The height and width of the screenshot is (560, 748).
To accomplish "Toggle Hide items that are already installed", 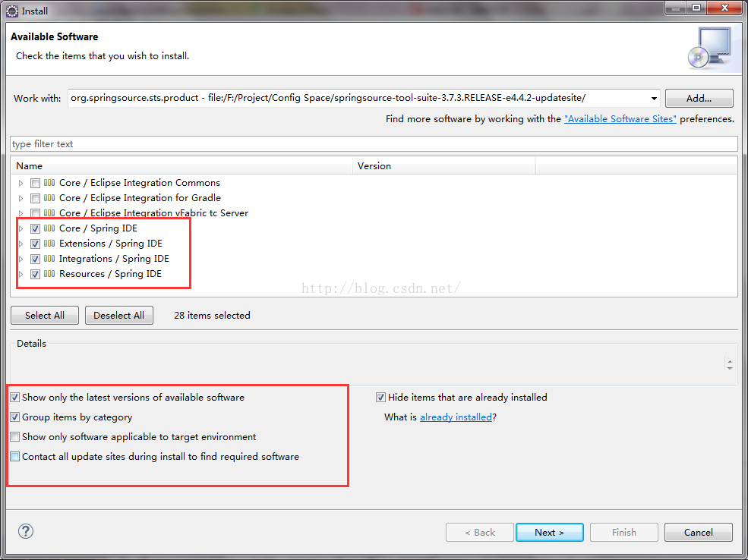I will tap(380, 398).
